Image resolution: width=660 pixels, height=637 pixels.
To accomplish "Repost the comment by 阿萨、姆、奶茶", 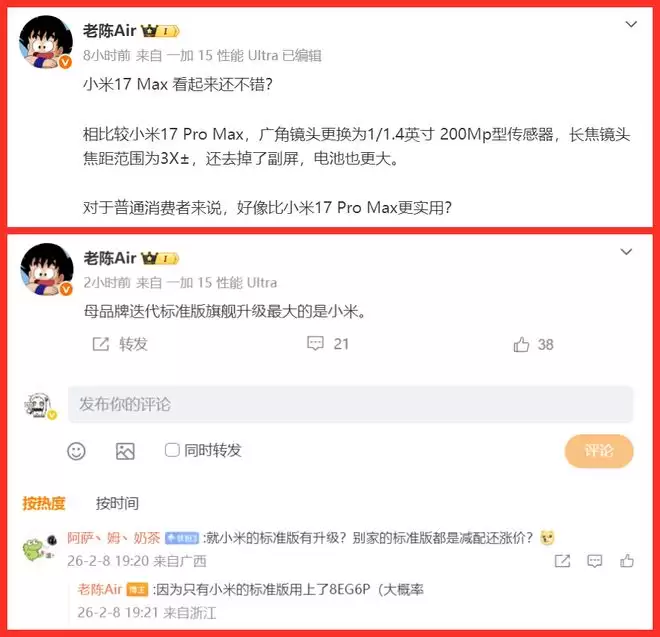I will pyautogui.click(x=562, y=561).
